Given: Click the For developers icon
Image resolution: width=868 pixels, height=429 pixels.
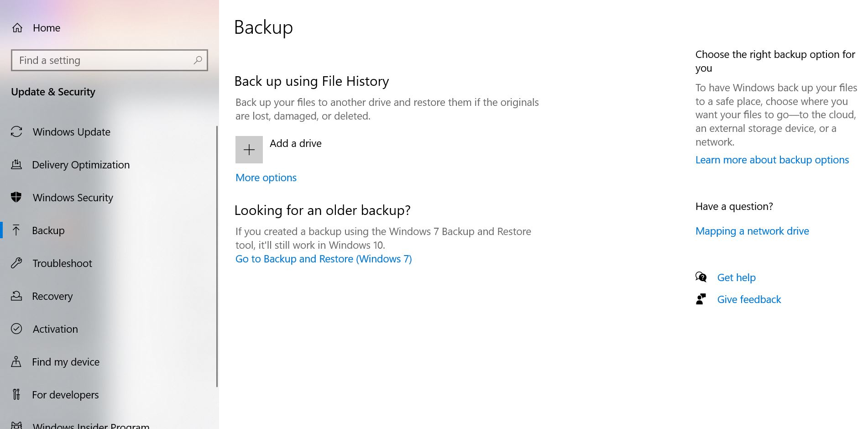Looking at the screenshot, I should tap(17, 395).
